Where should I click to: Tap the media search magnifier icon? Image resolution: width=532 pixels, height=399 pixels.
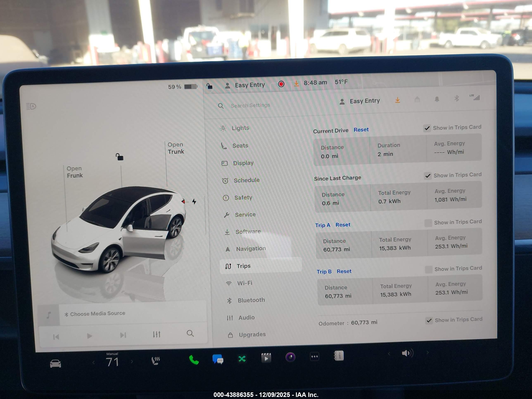190,333
